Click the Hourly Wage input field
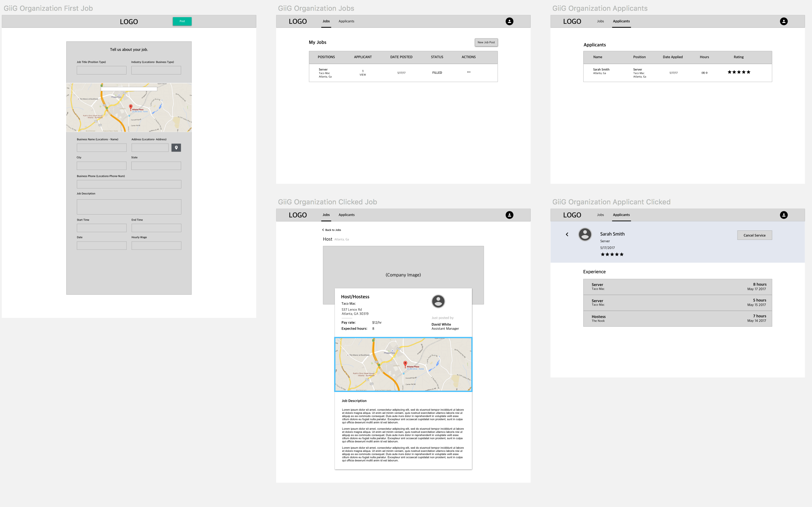This screenshot has width=812, height=507. tap(156, 246)
